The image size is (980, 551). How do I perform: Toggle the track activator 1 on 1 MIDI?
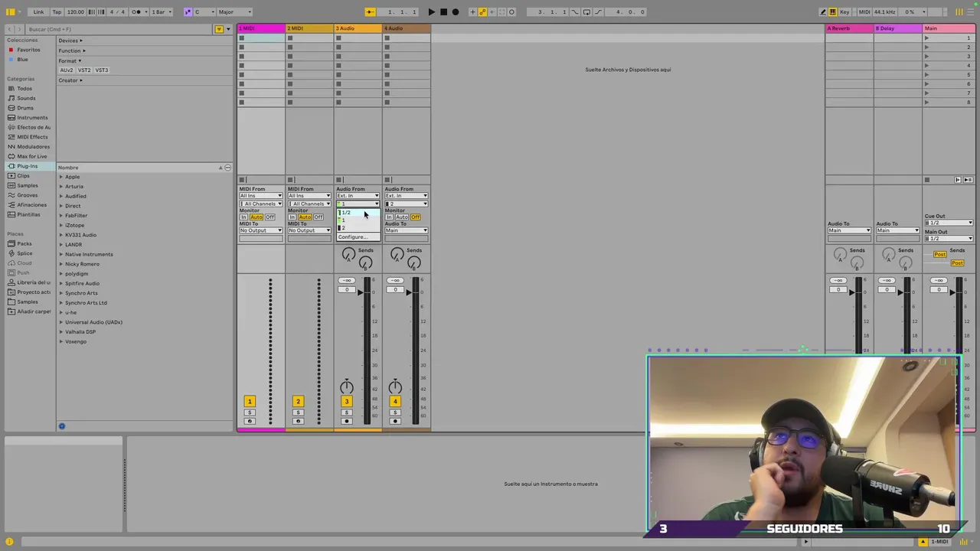249,401
